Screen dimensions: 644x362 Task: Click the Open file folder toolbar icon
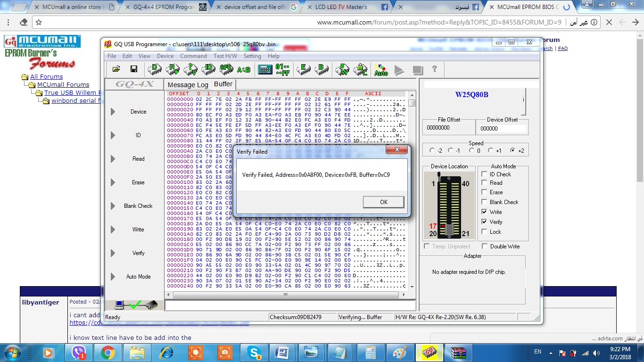[116, 69]
